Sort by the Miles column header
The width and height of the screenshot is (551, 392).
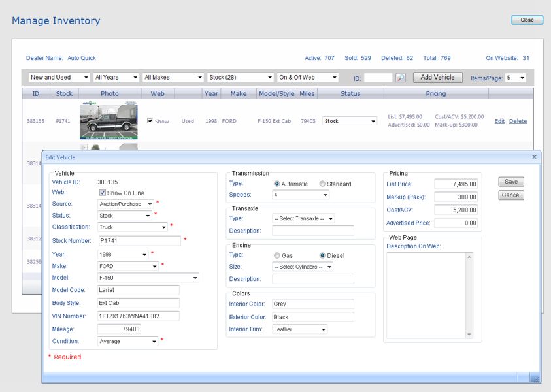307,93
